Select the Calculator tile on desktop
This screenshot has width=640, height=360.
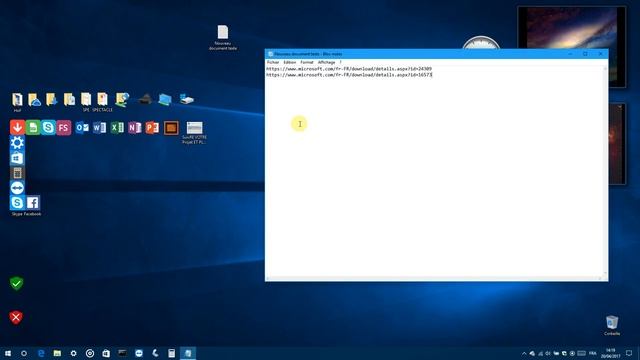click(17, 173)
